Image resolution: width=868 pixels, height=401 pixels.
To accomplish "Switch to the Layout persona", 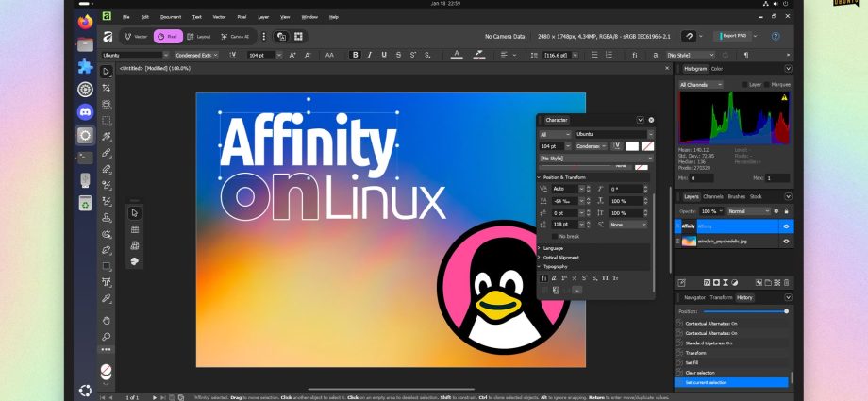I will pos(199,37).
